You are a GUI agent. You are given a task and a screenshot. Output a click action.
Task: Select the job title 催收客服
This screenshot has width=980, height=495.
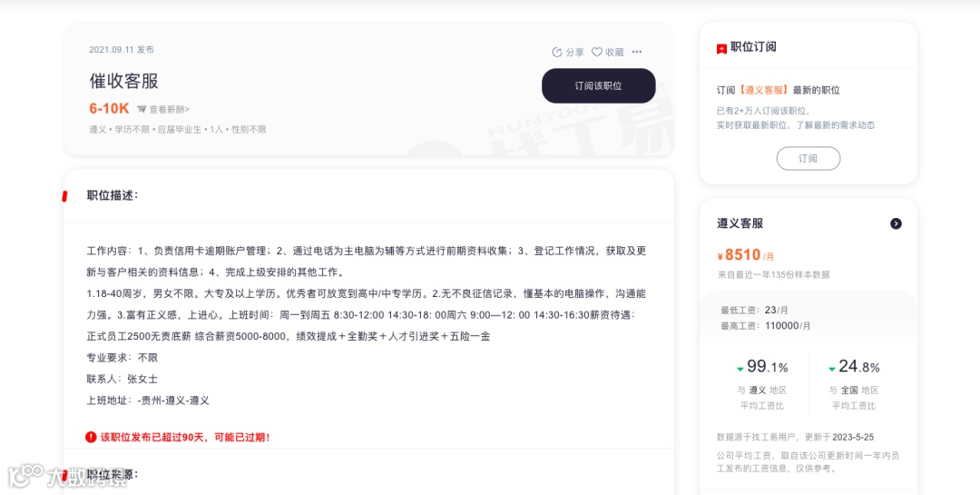pyautogui.click(x=123, y=81)
